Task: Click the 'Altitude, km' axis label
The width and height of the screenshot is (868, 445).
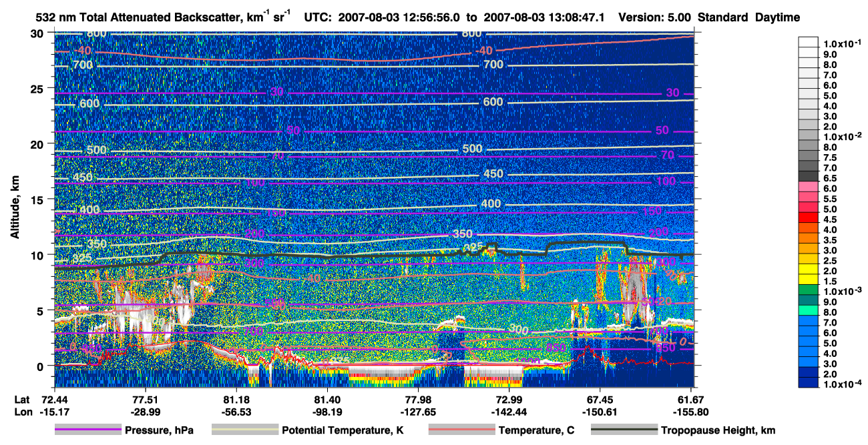Action: [x=15, y=209]
